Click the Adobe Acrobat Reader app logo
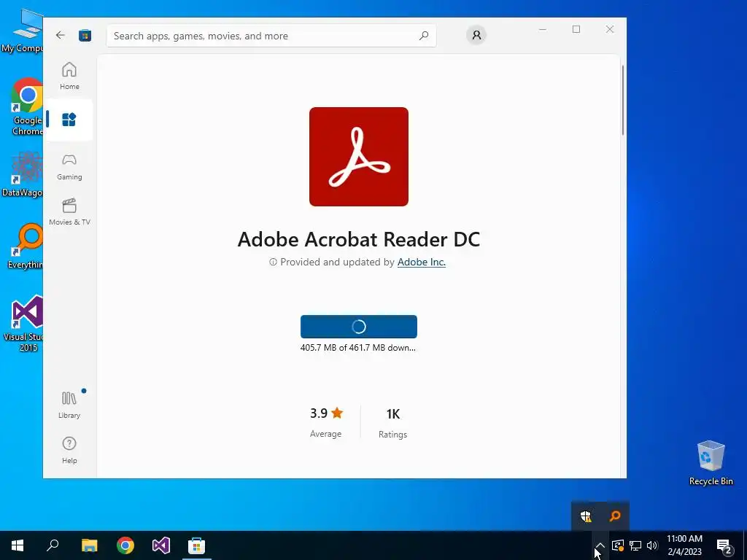 click(359, 157)
